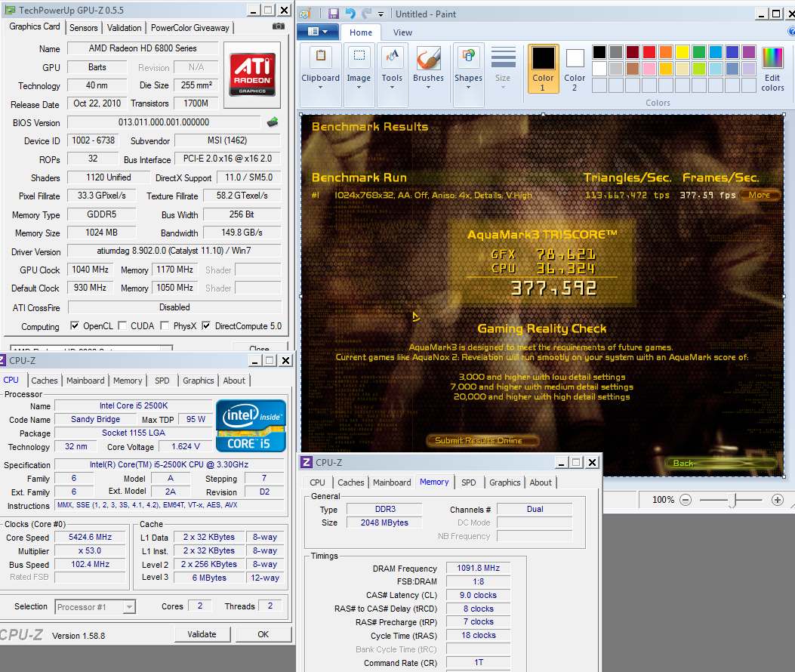Click Submit Results Online in AquaMark
This screenshot has height=672, width=795.
(481, 440)
